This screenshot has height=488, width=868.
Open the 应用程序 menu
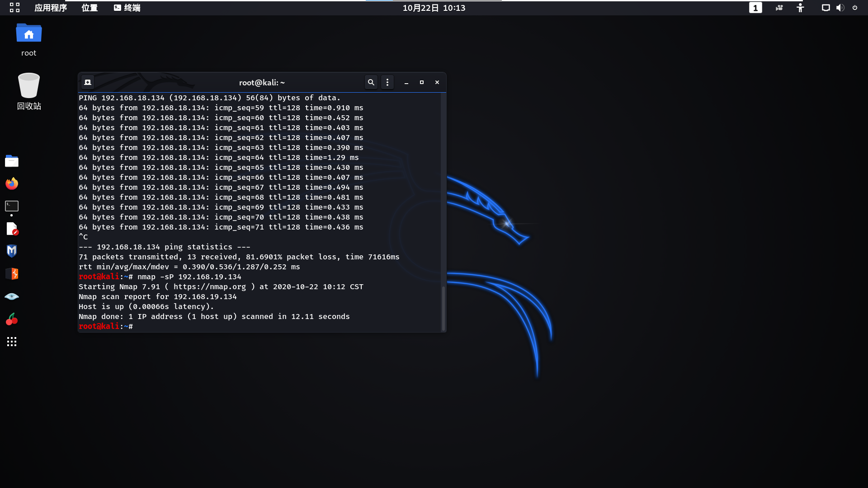pos(50,8)
